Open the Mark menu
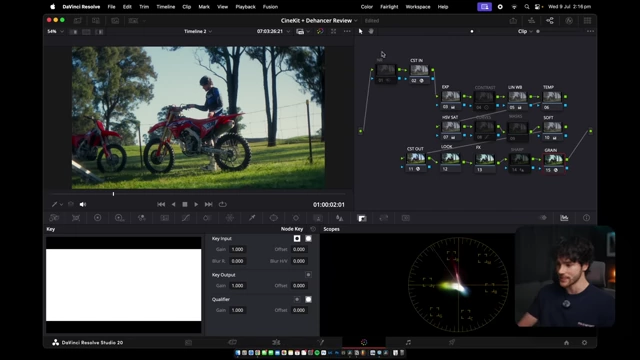Viewport: 640px width, 360px height. [204, 7]
